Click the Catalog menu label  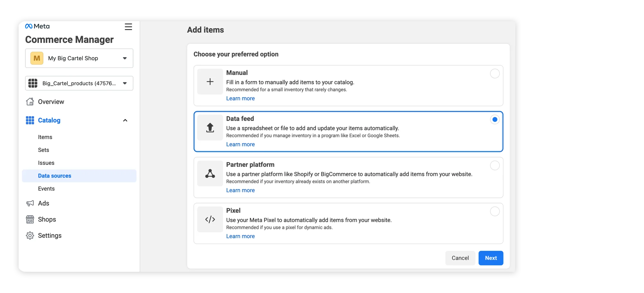click(x=49, y=120)
